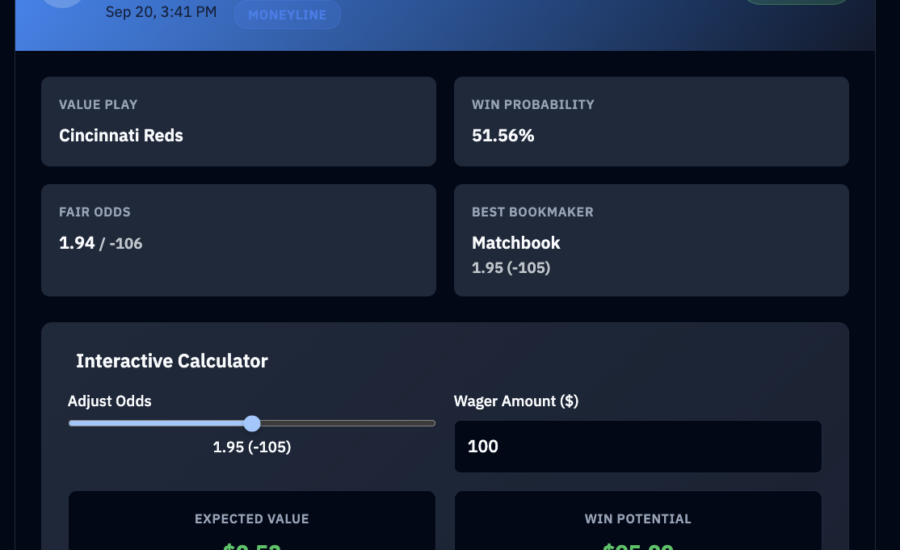The image size is (900, 550).
Task: Click the odds readout below the slider
Action: click(252, 447)
